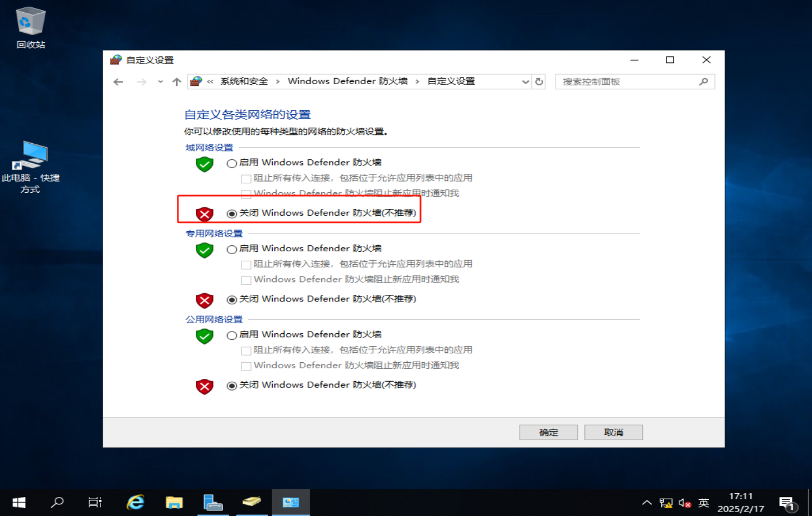Minimize the 自定义设置 window
The image size is (812, 516).
click(x=634, y=60)
